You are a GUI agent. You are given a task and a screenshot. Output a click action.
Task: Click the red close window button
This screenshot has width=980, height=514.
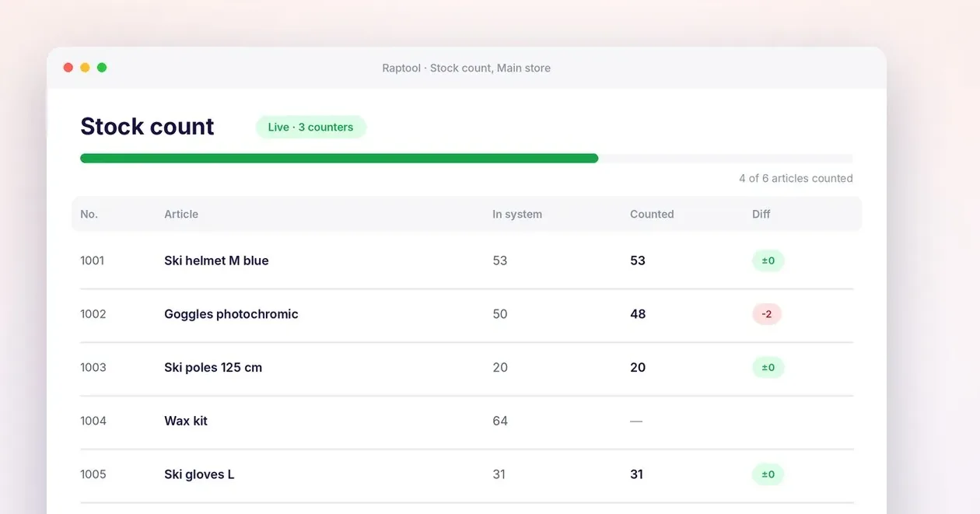pos(68,68)
